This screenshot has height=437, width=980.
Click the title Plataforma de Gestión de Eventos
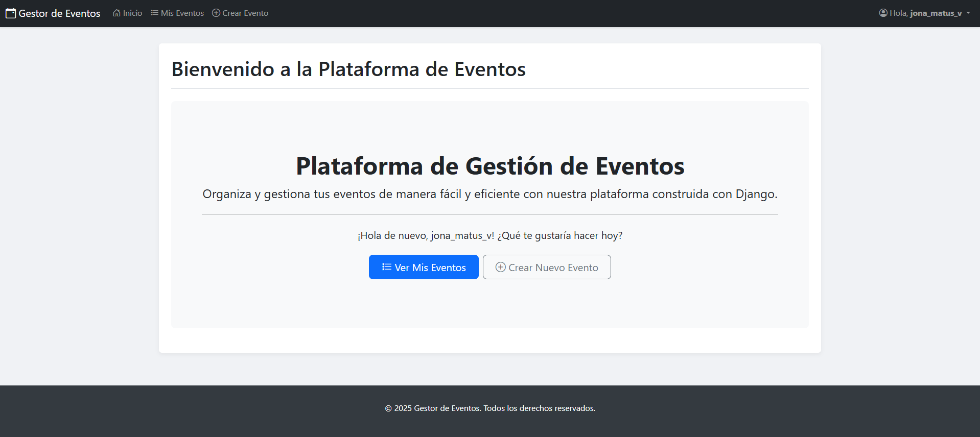point(490,166)
